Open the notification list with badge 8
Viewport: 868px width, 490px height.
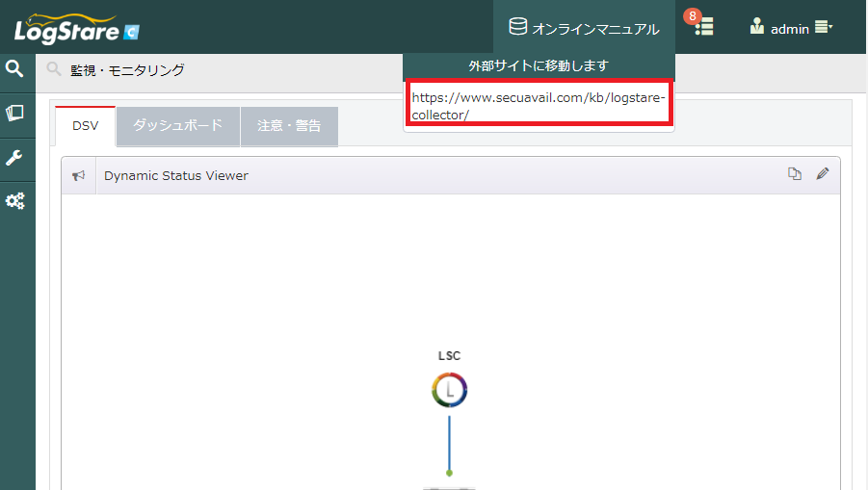point(700,25)
